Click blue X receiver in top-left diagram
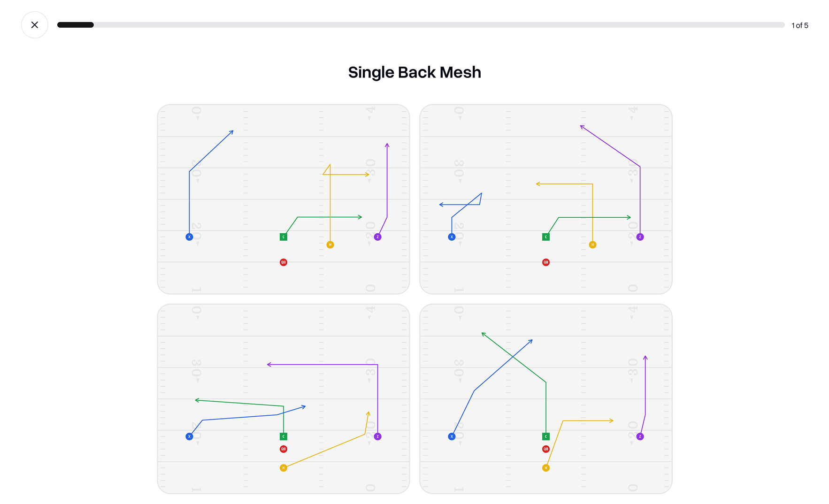829x504 pixels. click(189, 237)
